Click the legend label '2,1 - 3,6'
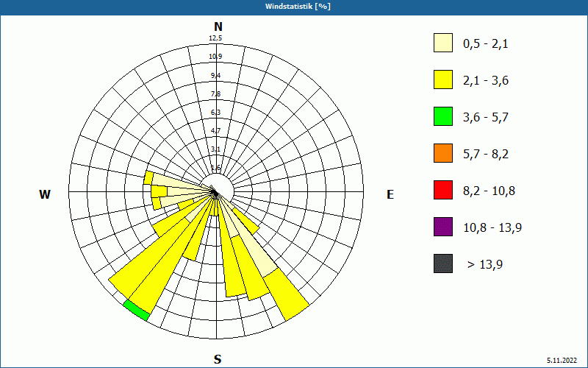The height and width of the screenshot is (368, 588). click(486, 81)
